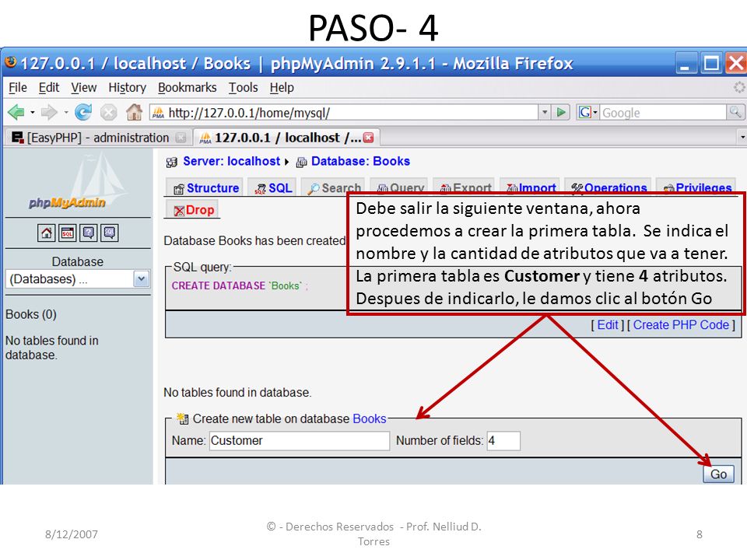Open phpMyAdmin Home icon in sidebar
The image size is (747, 560).
click(x=46, y=233)
